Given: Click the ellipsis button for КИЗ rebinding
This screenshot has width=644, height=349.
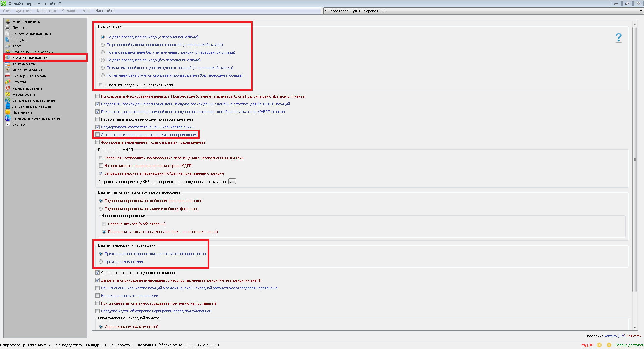Looking at the screenshot, I should tap(232, 182).
